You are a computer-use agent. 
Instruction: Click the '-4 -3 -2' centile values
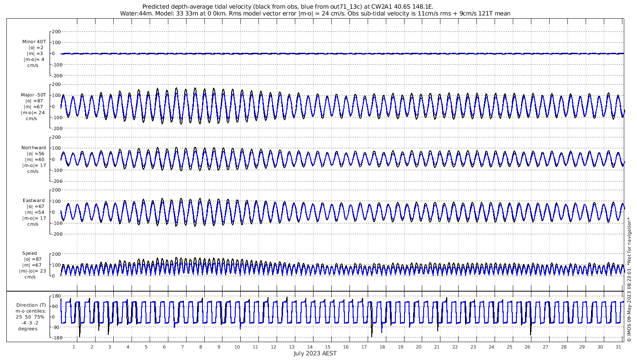[x=30, y=323]
